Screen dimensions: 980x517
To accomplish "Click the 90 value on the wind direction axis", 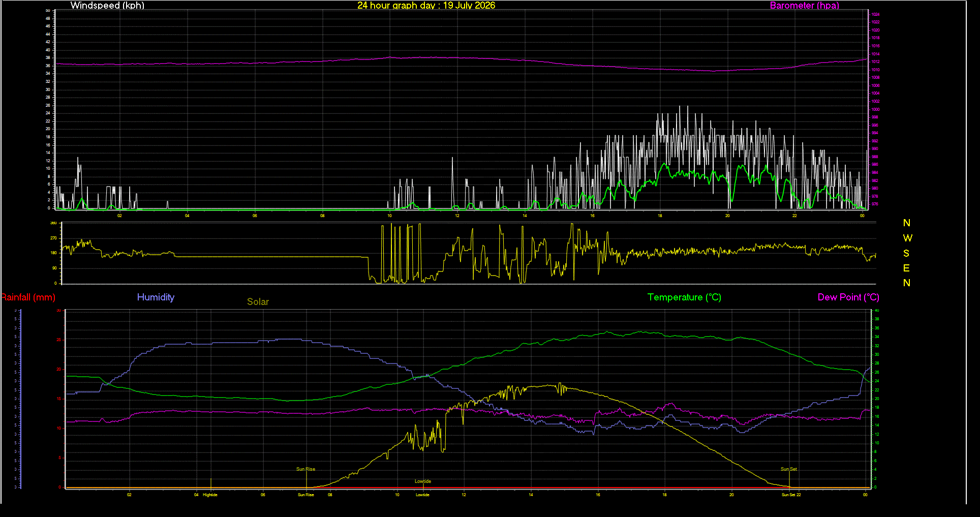I will 54,268.
